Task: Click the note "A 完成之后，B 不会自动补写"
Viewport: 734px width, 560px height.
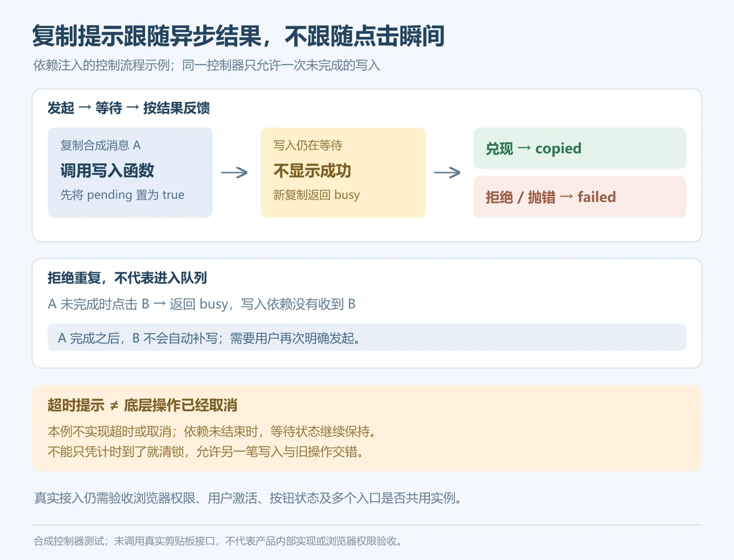Action: pyautogui.click(x=366, y=338)
